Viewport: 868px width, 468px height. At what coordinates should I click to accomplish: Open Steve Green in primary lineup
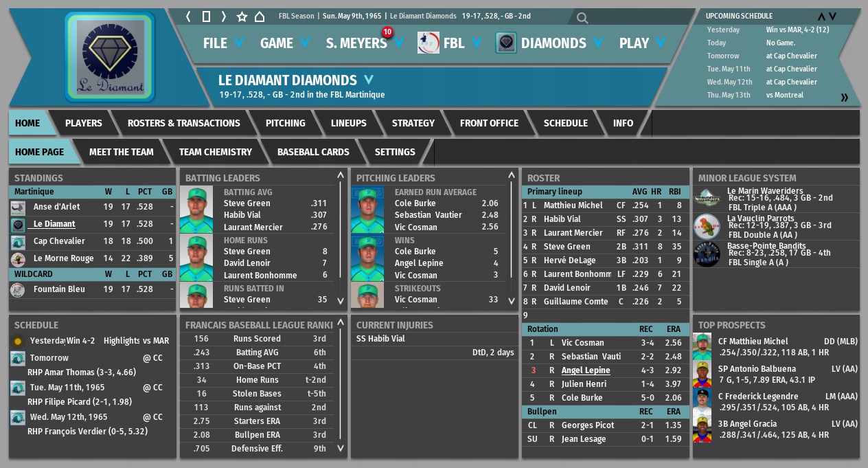coord(567,247)
